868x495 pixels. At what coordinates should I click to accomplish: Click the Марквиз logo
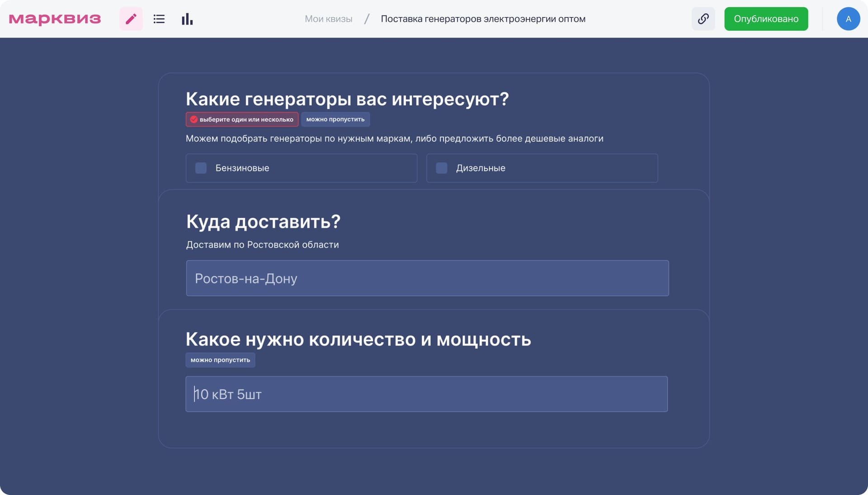pyautogui.click(x=55, y=19)
